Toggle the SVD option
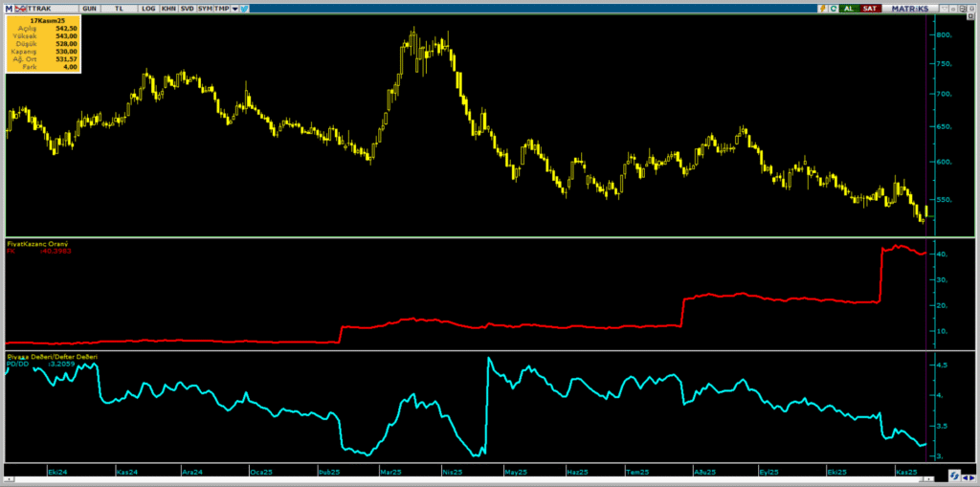The image size is (980, 487). click(187, 8)
